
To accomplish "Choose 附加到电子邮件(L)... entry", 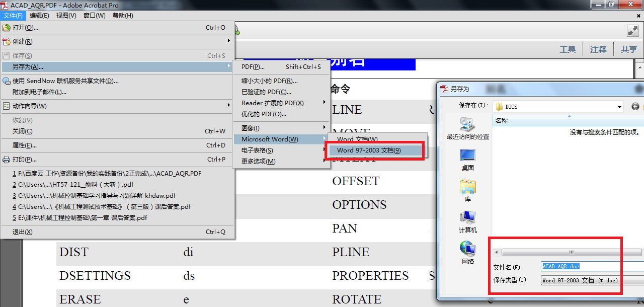I will [118, 92].
